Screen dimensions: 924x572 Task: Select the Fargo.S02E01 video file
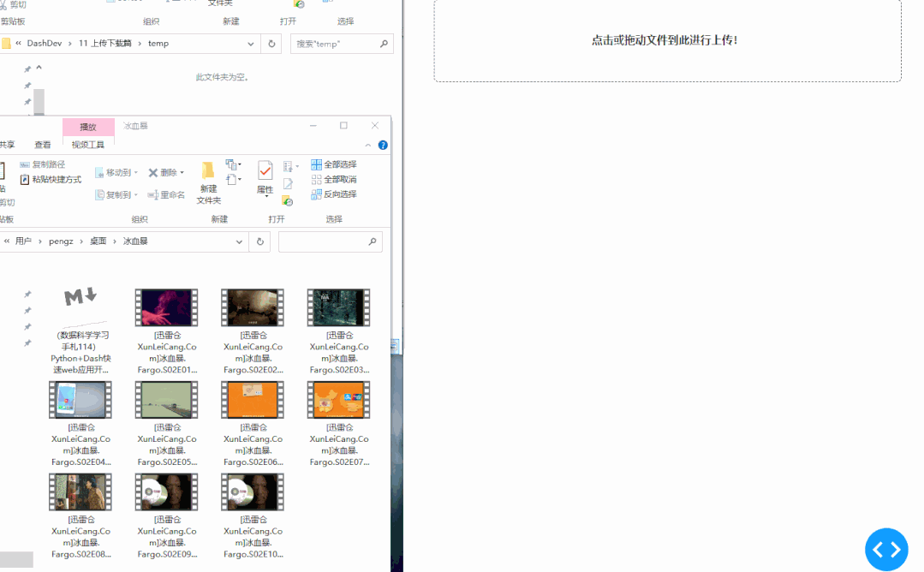pyautogui.click(x=167, y=331)
